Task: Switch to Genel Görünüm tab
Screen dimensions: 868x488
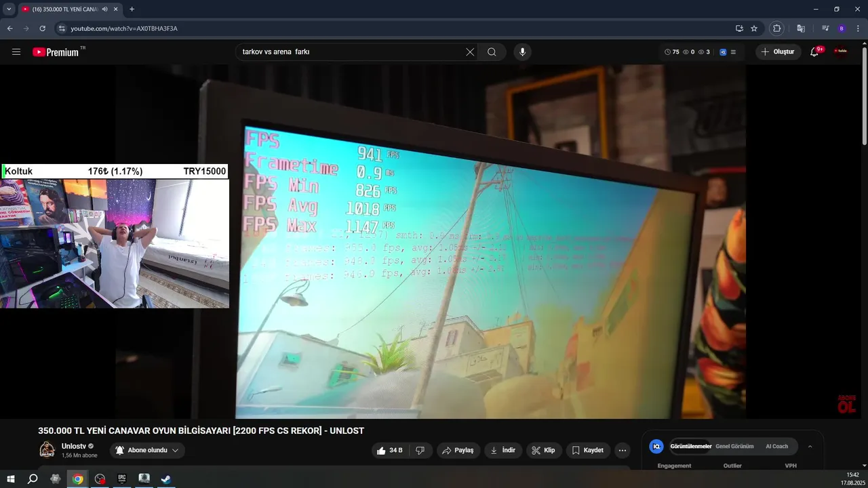Action: (734, 447)
